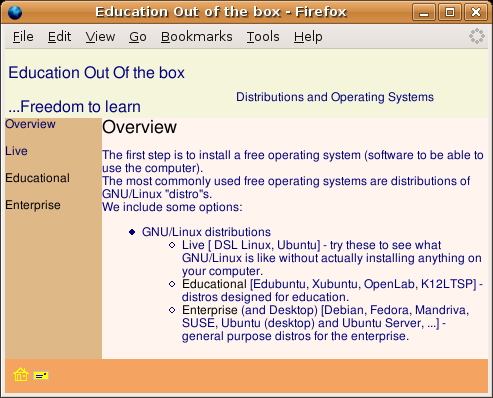Image resolution: width=493 pixels, height=398 pixels.
Task: Go to Live in the sidebar
Action: 16,151
